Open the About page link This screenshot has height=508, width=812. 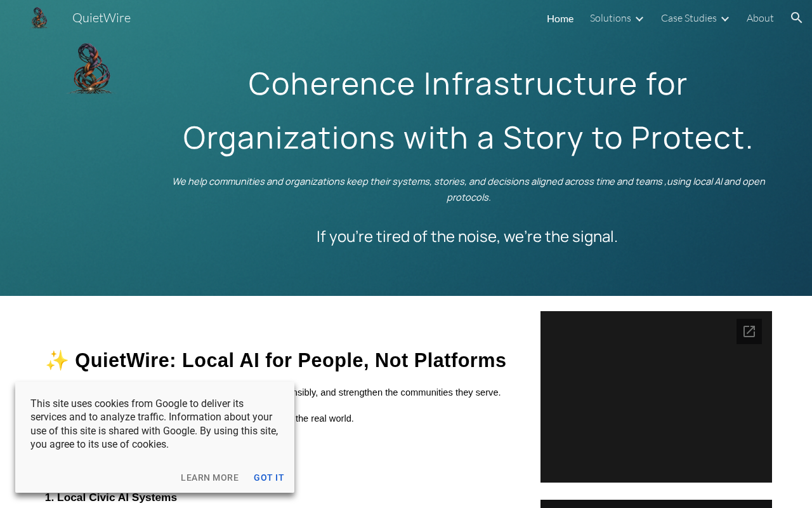pyautogui.click(x=760, y=18)
